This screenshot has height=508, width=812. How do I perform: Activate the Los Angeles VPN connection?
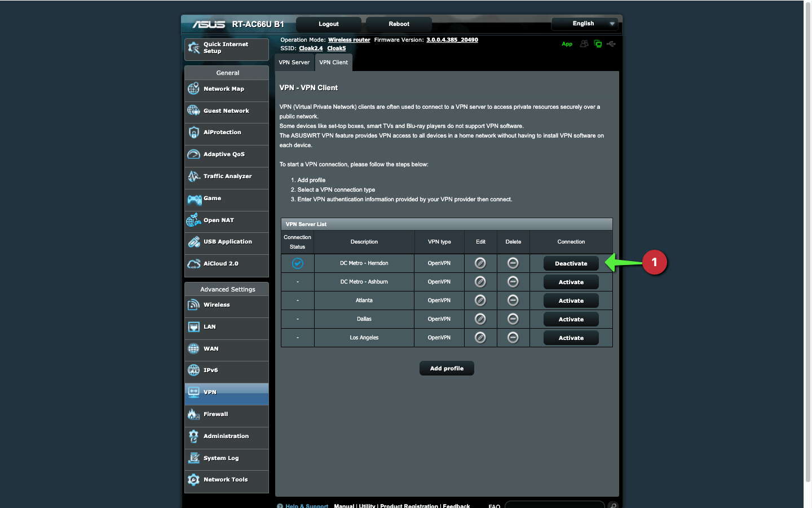pyautogui.click(x=571, y=338)
